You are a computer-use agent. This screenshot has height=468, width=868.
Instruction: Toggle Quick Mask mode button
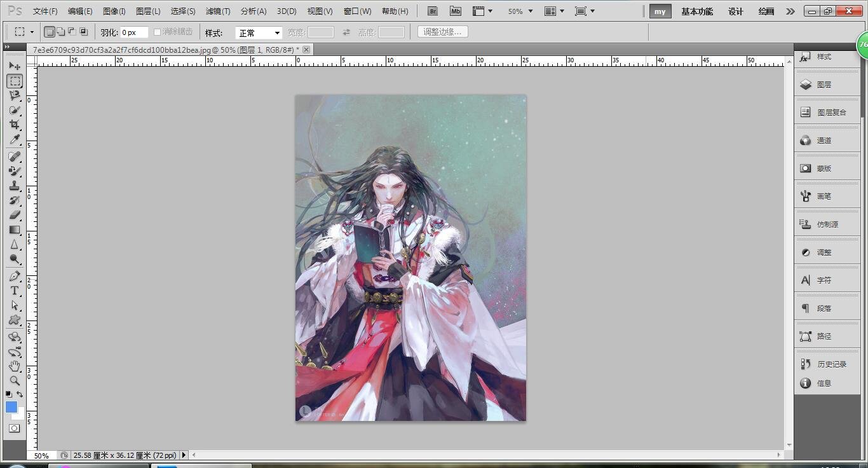(14, 429)
